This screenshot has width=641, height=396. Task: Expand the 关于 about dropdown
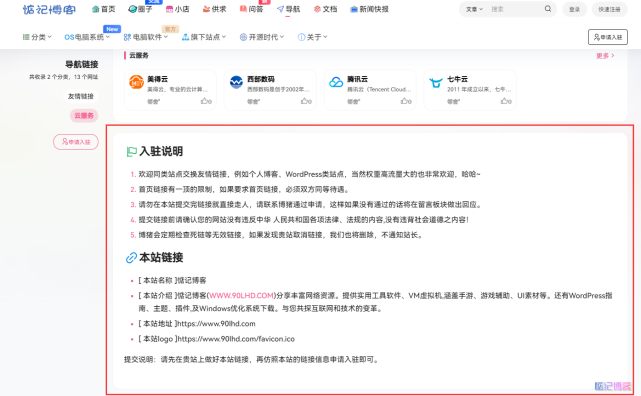click(313, 37)
